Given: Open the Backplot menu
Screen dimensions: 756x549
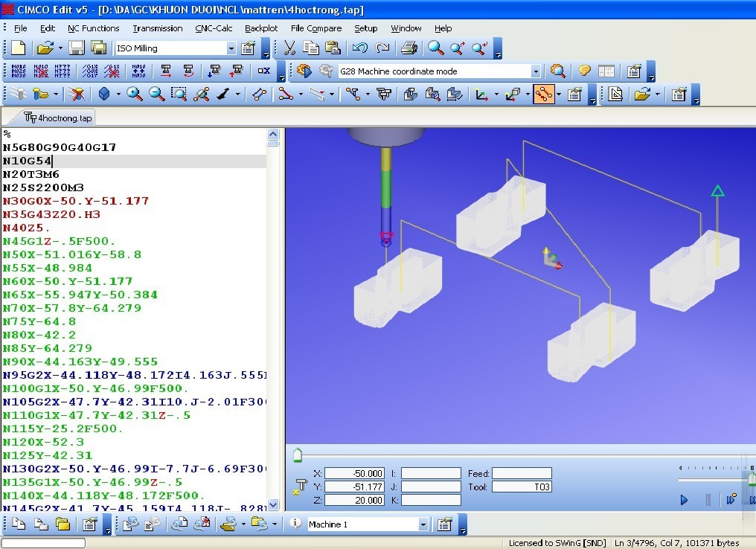Looking at the screenshot, I should pos(261,28).
